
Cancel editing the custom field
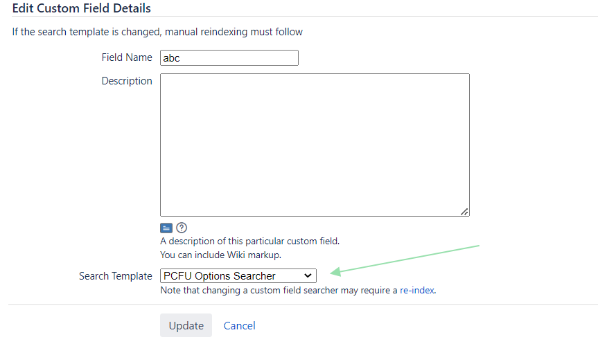tap(240, 326)
